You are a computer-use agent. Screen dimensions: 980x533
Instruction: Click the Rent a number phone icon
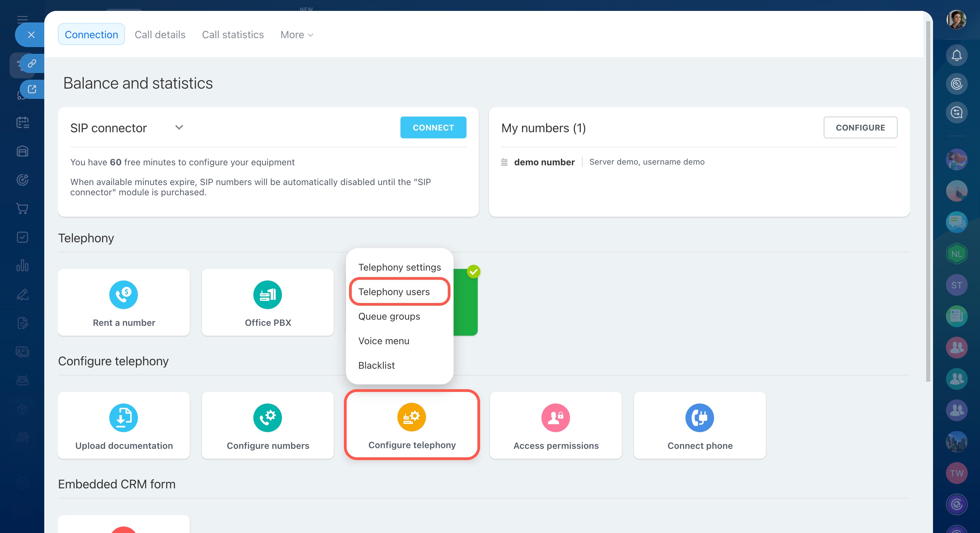(x=123, y=295)
